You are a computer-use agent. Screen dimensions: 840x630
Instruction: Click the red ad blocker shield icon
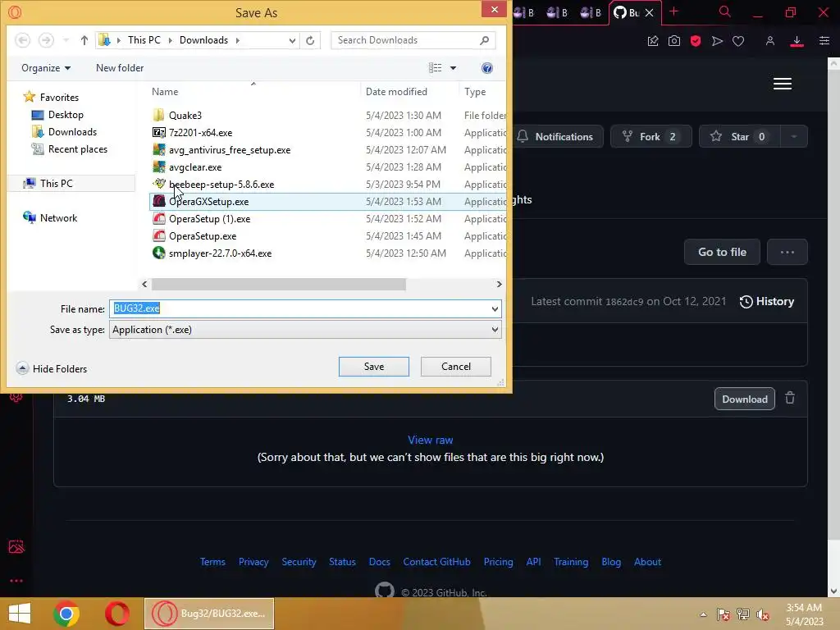point(696,41)
